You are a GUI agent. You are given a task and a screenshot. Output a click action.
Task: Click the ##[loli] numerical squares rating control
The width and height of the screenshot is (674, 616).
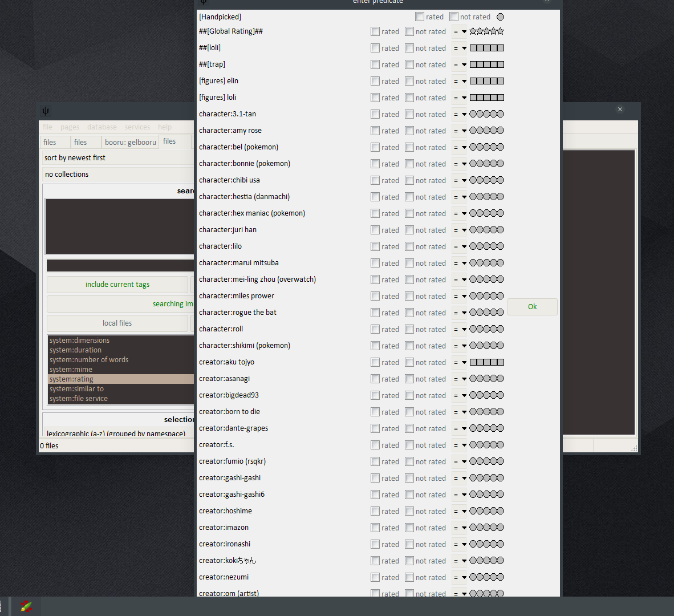[x=486, y=48]
